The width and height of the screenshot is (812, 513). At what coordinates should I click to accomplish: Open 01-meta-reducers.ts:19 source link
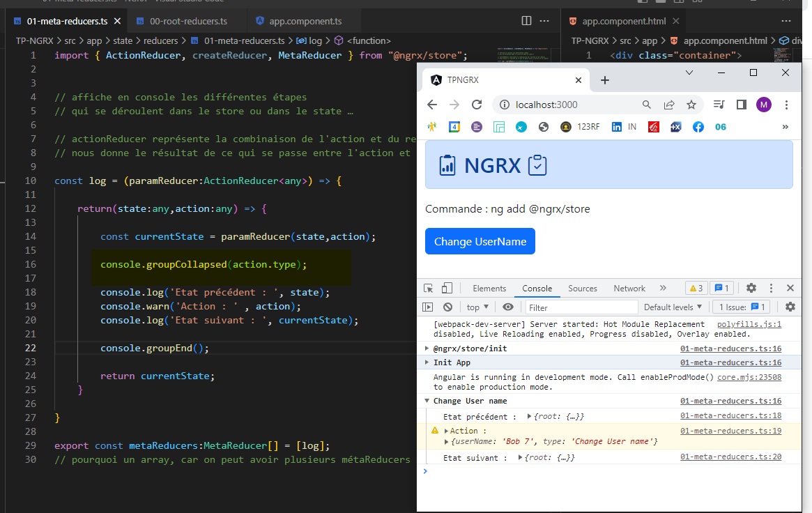coord(730,431)
